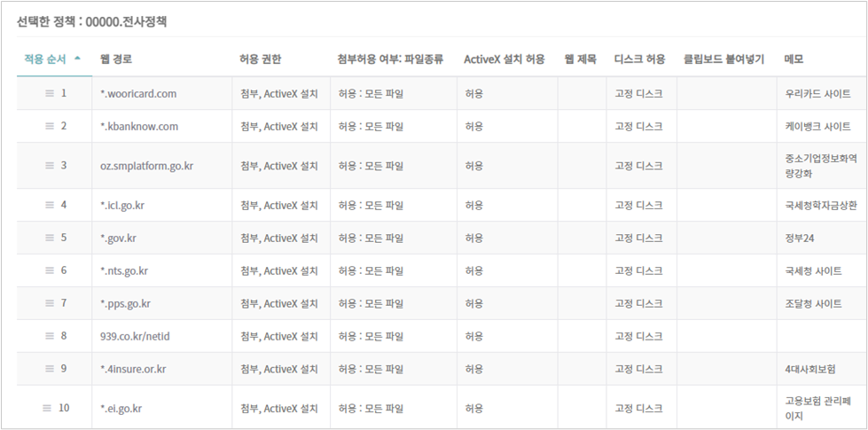Click the drag handle icon for row 8

(50, 336)
